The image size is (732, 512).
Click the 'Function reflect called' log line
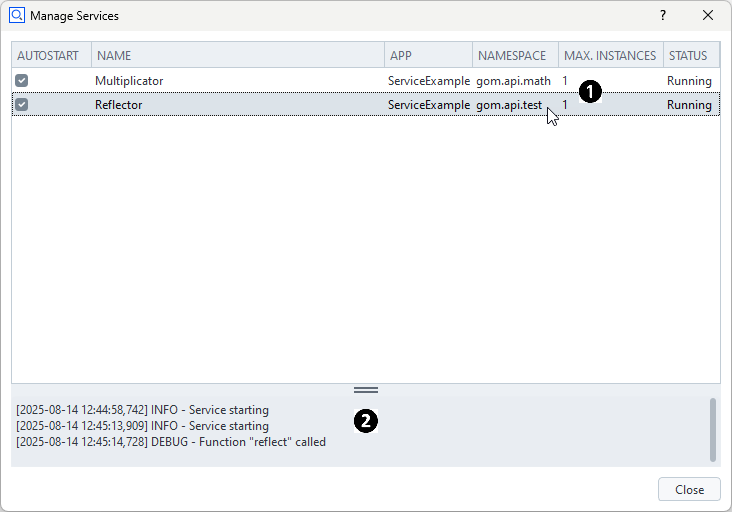[171, 442]
